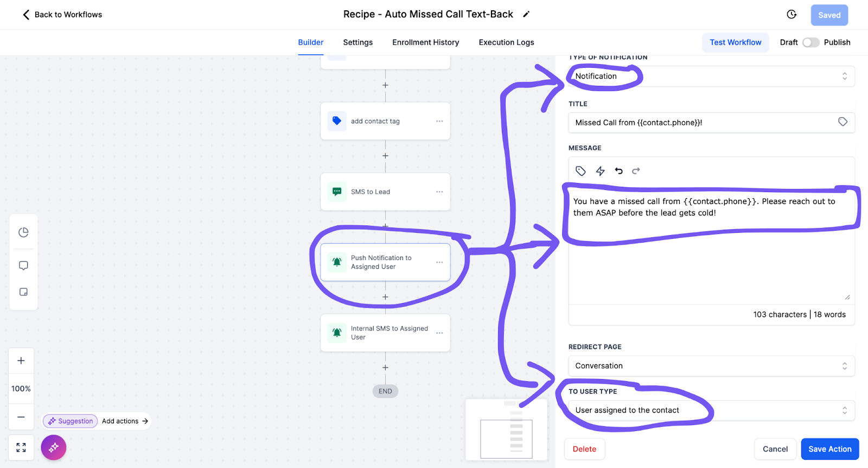Zoom out the canvas with minus
Image resolution: width=868 pixels, height=468 pixels.
coord(21,417)
